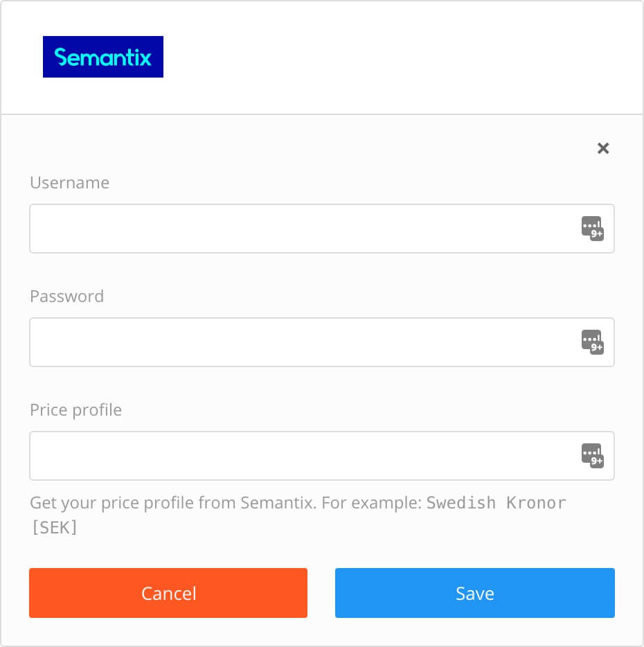The height and width of the screenshot is (647, 644).
Task: Click the Username label
Action: [69, 183]
